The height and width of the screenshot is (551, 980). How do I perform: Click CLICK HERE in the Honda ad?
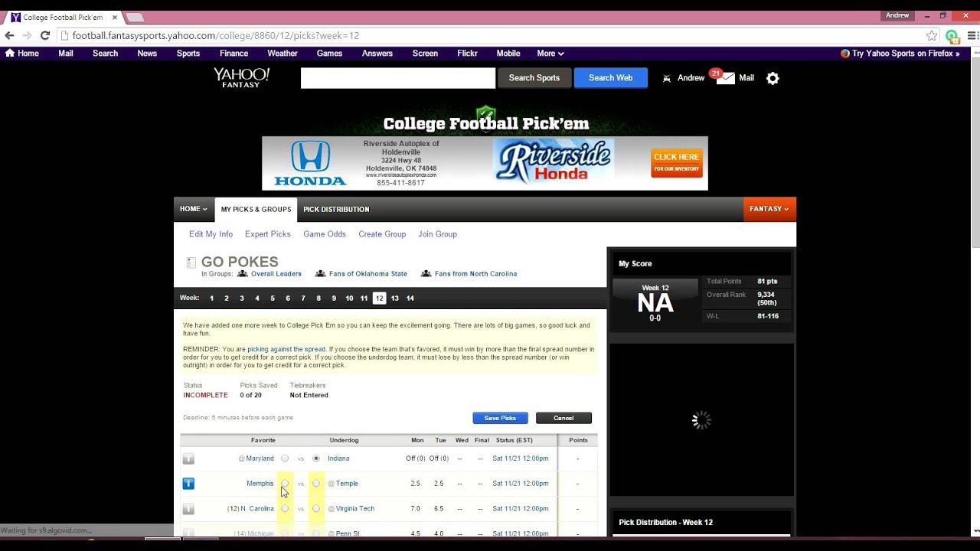click(677, 162)
